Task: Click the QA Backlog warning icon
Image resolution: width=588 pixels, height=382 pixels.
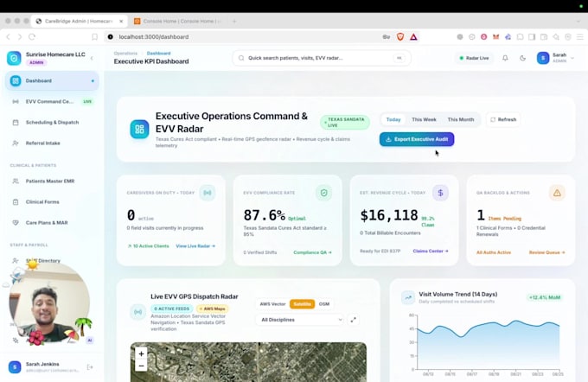Action: pos(557,193)
